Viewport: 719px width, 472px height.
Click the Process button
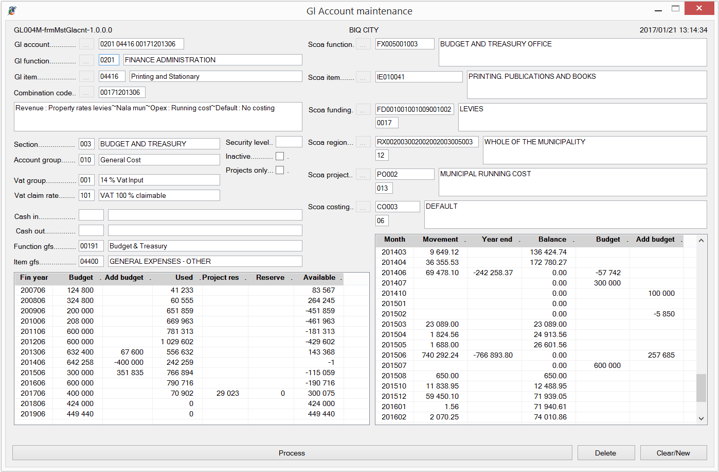click(x=292, y=453)
